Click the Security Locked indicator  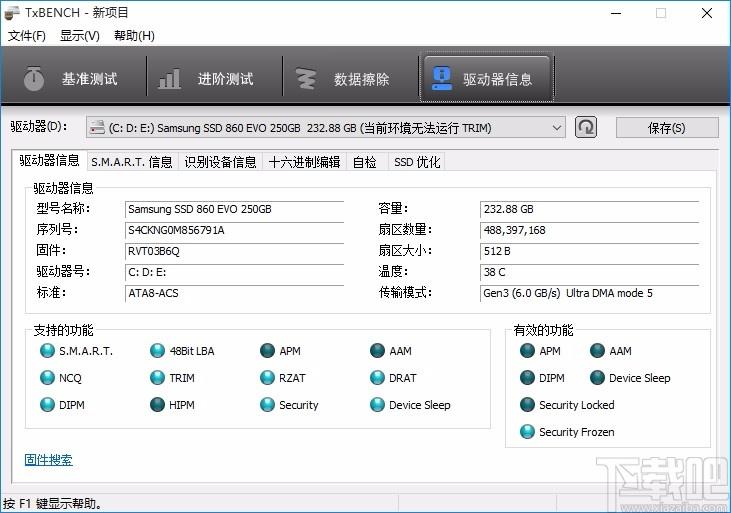[x=527, y=405]
